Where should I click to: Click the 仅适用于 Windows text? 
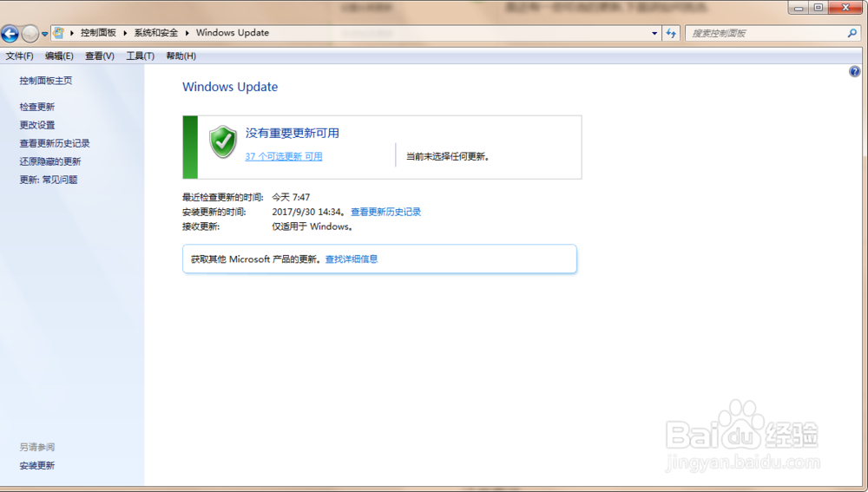[312, 226]
